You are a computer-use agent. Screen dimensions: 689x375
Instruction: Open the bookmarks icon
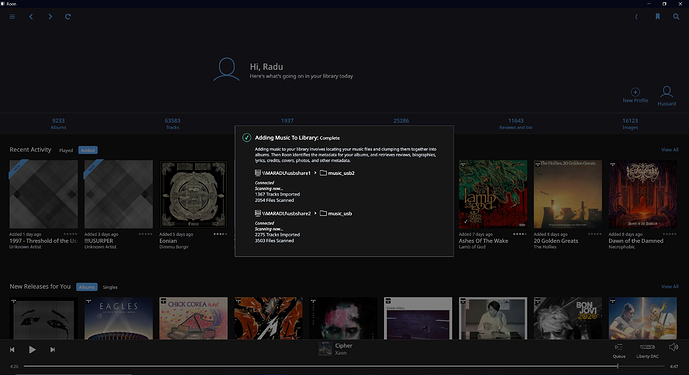[657, 17]
